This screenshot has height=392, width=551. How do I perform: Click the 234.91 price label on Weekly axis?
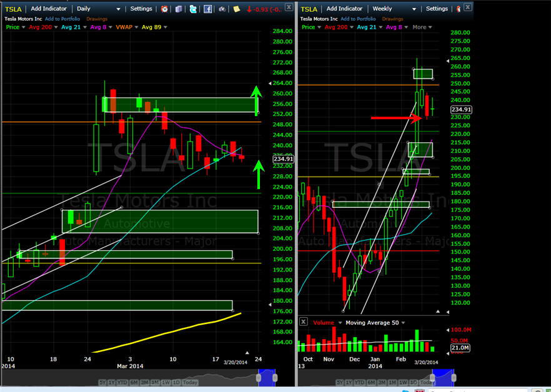click(461, 110)
